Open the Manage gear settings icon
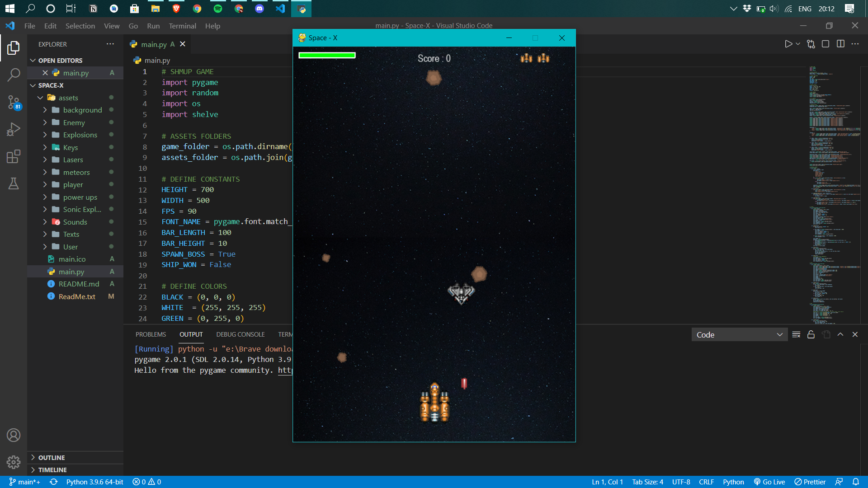868x488 pixels. pos(14,462)
